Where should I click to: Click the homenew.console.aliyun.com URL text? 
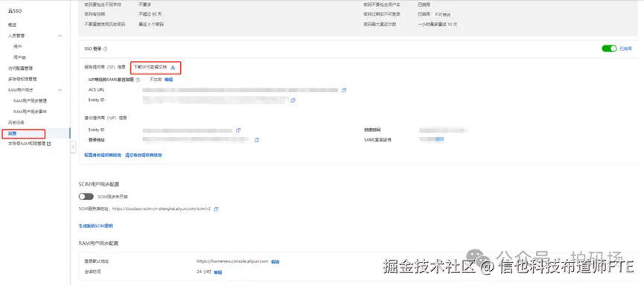232,261
